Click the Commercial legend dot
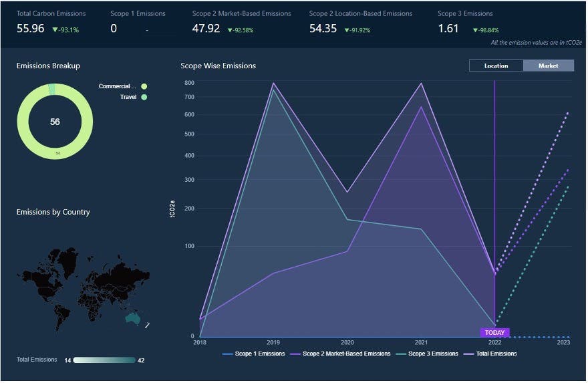Screen dimensions: 588x383 click(144, 86)
